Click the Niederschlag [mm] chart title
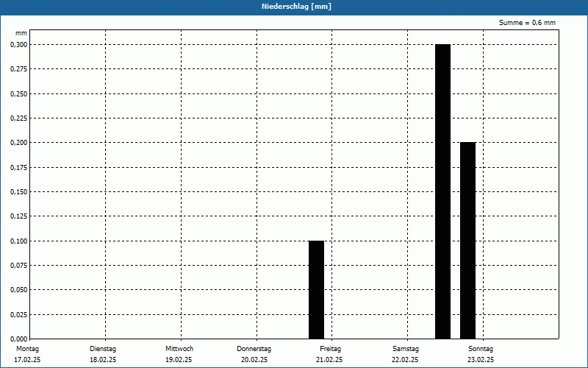 click(x=296, y=7)
